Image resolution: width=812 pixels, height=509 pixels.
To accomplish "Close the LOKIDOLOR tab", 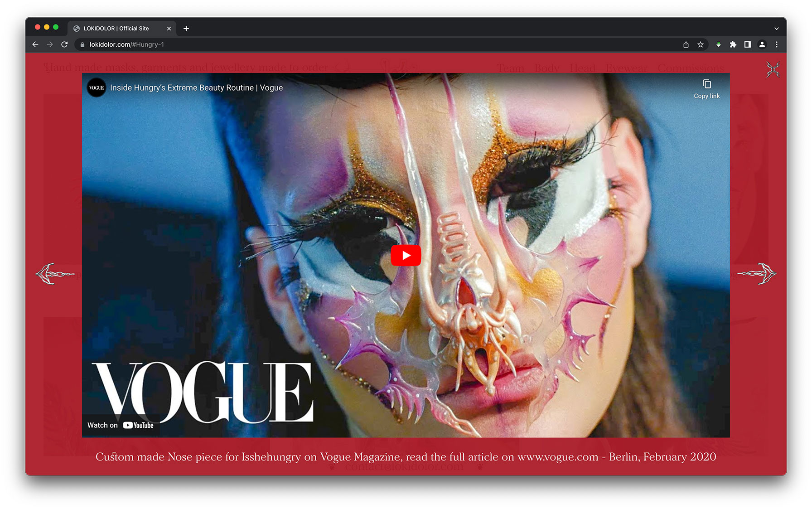I will (169, 29).
